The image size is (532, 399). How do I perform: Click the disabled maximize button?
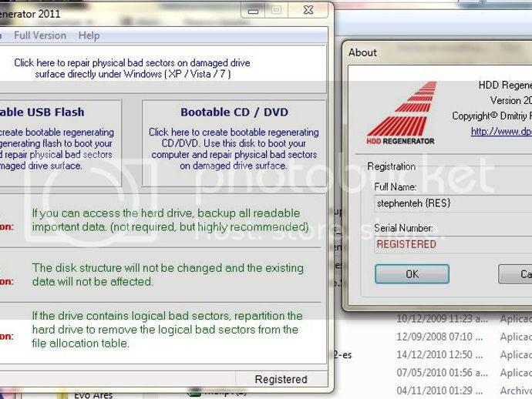point(276,11)
